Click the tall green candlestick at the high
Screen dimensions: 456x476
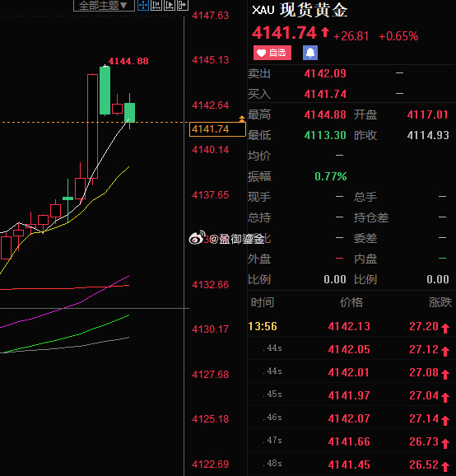[105, 91]
